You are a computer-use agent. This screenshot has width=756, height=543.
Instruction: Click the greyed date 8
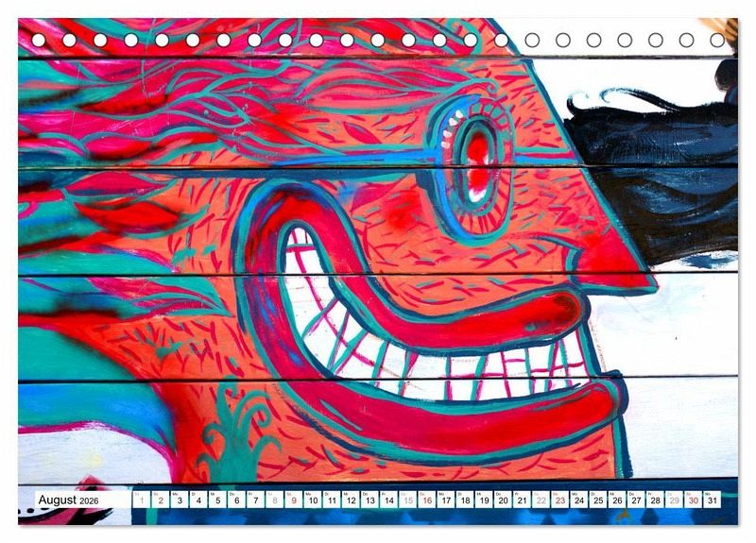click(x=275, y=500)
